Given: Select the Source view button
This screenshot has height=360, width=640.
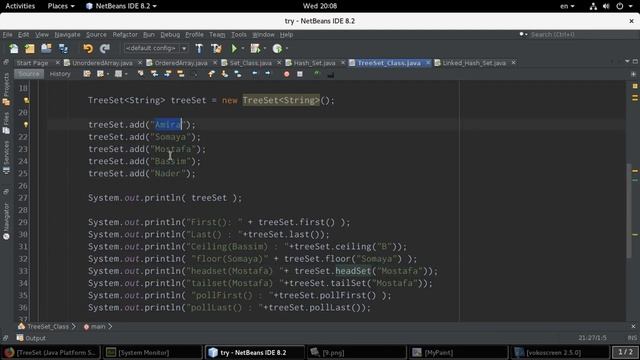Looking at the screenshot, I should point(29,74).
